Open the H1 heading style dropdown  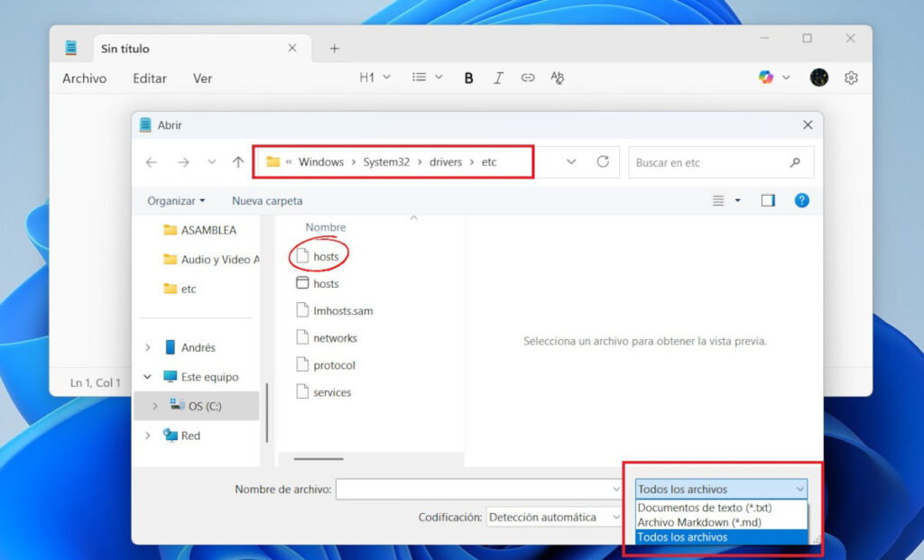point(374,78)
